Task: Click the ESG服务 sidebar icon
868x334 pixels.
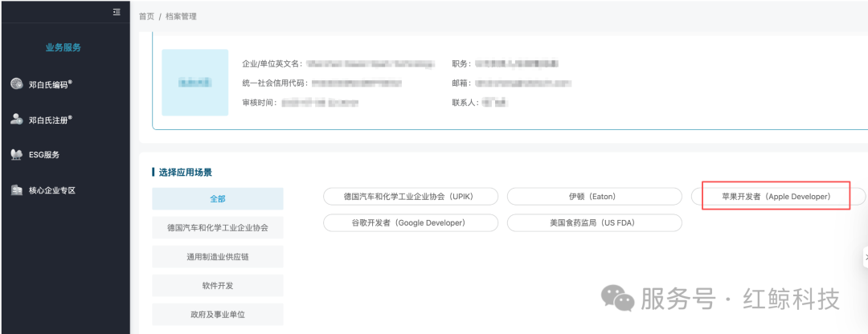Action: click(16, 155)
